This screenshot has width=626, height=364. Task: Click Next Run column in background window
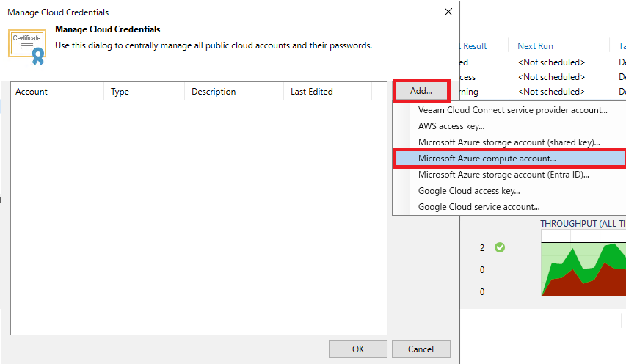(536, 46)
